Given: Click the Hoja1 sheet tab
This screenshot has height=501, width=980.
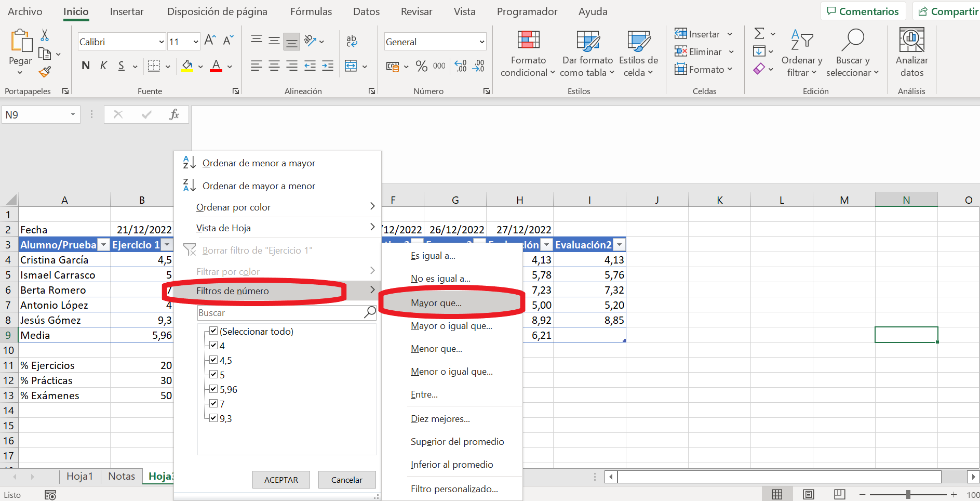Looking at the screenshot, I should click(79, 476).
